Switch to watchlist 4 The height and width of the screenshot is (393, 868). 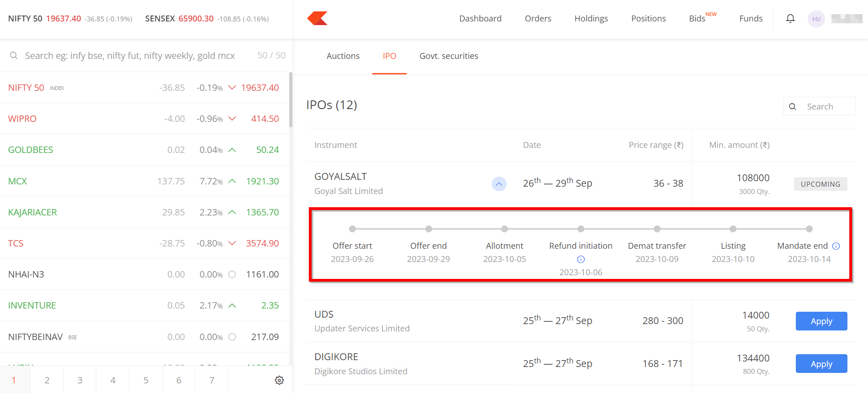point(113,380)
